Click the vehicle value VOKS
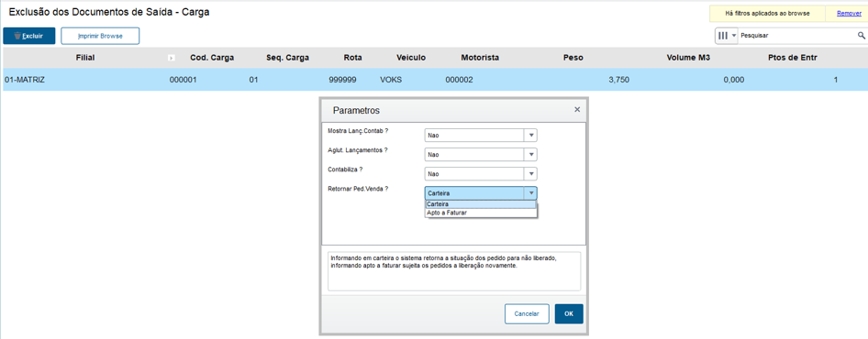 click(391, 81)
